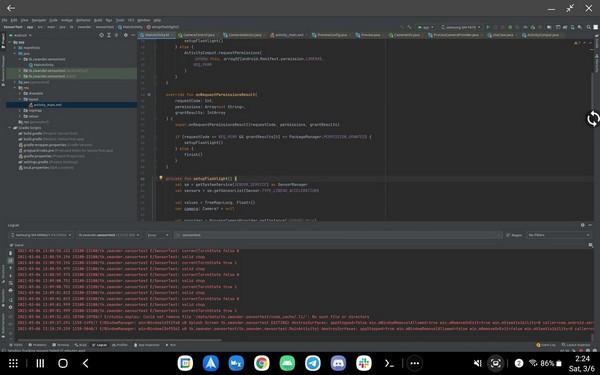Click Logcat print icon
Screen dimensions: 600x375
point(10,290)
